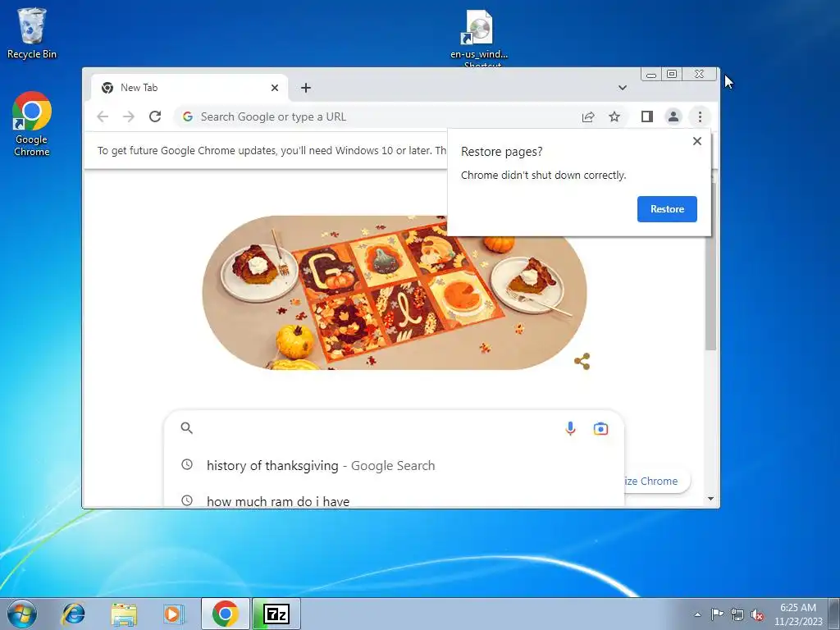Screen dimensions: 840x630
Task: Go forward with the forward arrow
Action: [129, 116]
